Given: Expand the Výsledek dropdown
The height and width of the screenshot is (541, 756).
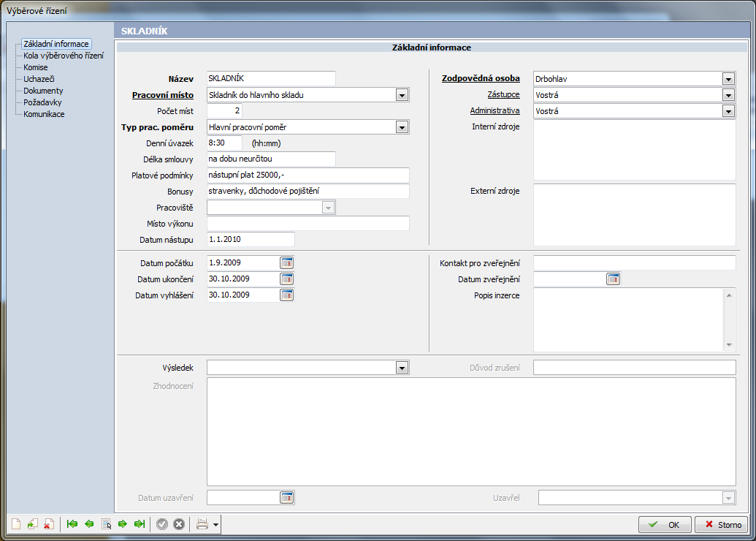Looking at the screenshot, I should [402, 368].
